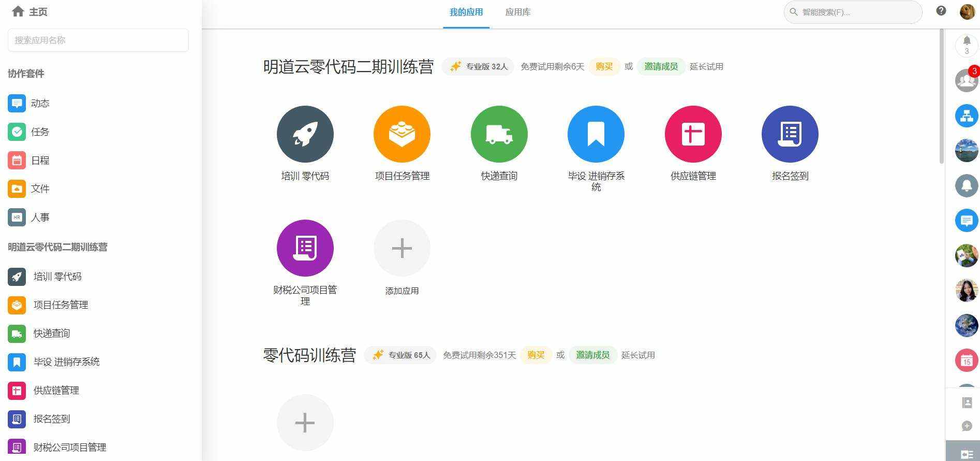Open the 供应链管理 pink app icon
This screenshot has width=980, height=461.
point(693,134)
